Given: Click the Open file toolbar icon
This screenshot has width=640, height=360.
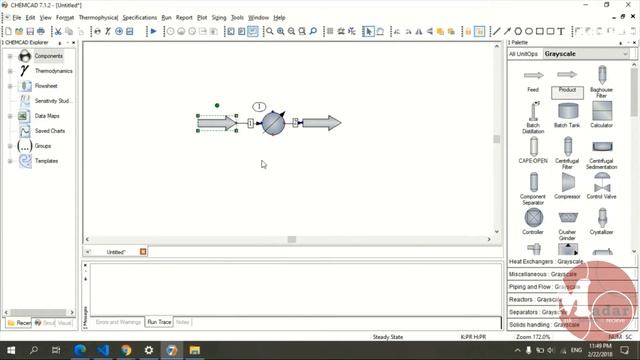Looking at the screenshot, I should click(x=19, y=31).
